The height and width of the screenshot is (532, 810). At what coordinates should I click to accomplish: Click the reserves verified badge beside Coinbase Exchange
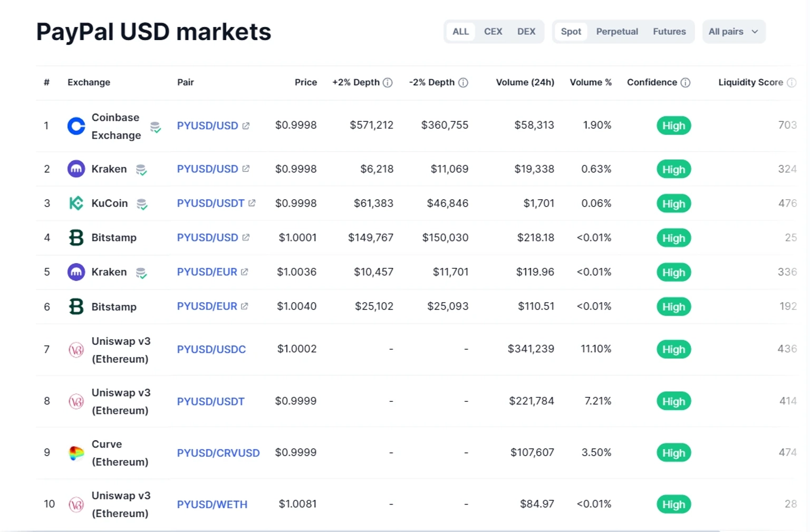pyautogui.click(x=156, y=127)
